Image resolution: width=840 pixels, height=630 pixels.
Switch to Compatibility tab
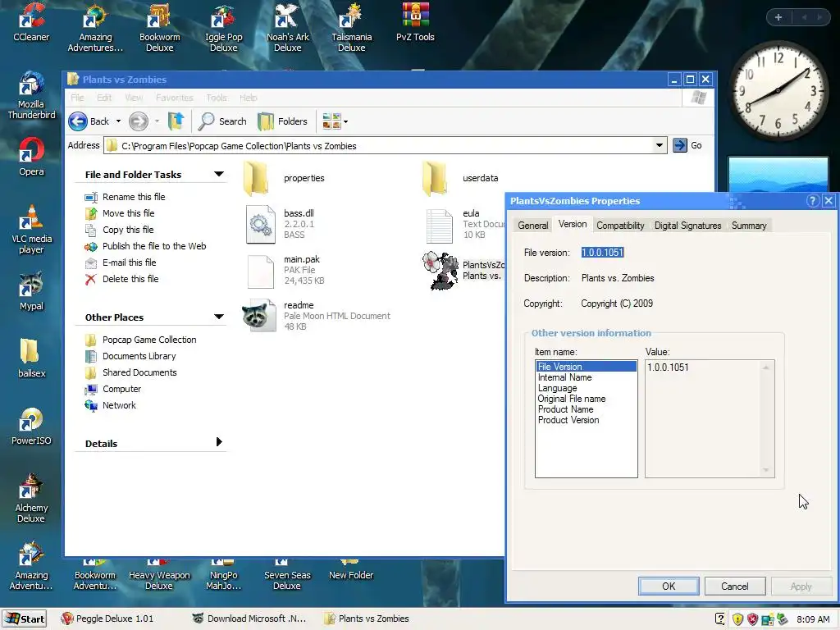point(620,226)
